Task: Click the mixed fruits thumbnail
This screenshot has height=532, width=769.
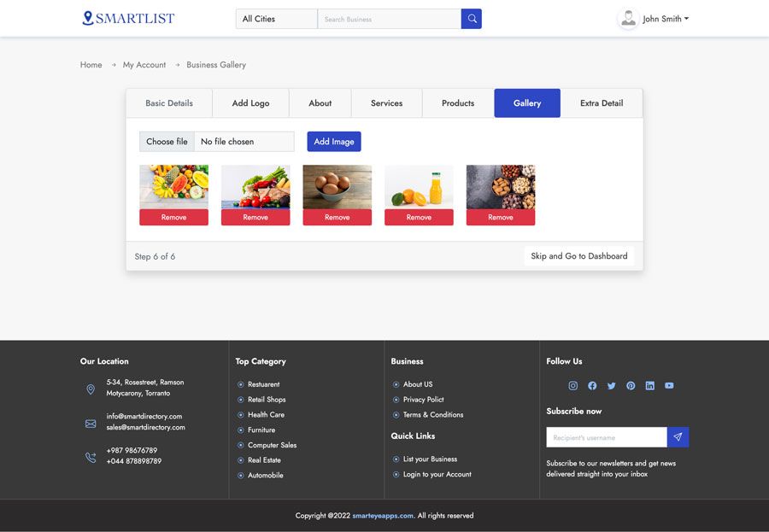Action: 173,187
